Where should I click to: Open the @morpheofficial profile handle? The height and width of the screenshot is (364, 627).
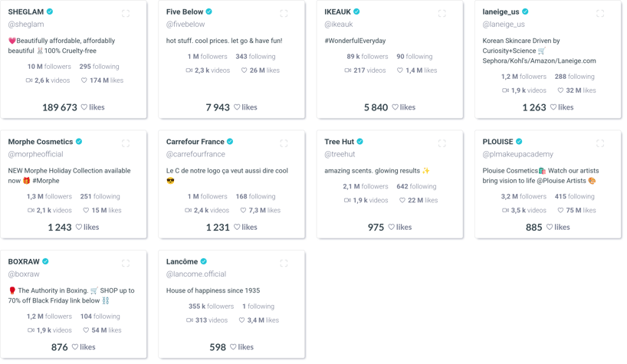[x=35, y=154]
